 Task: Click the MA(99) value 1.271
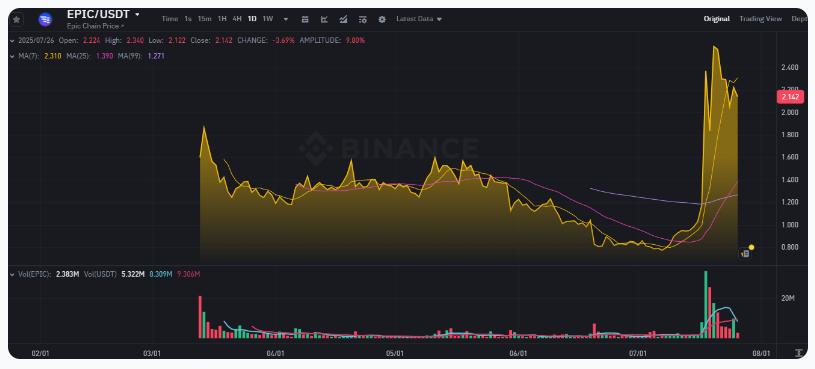[x=156, y=56]
